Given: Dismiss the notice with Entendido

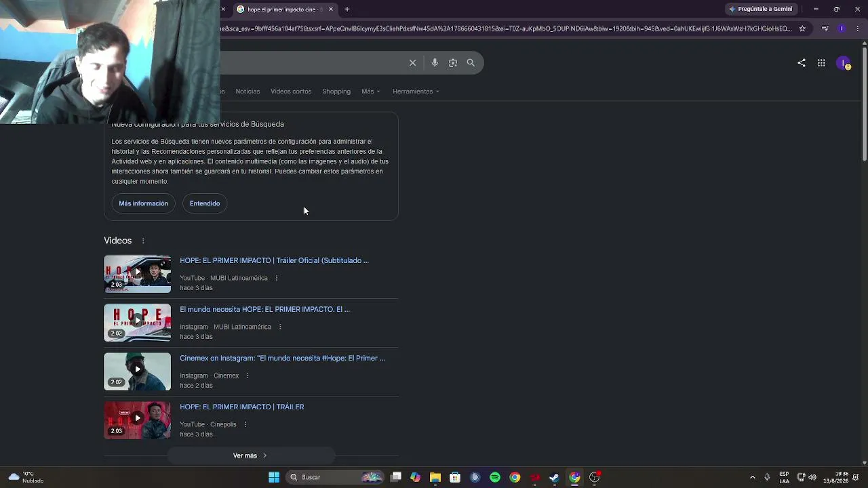Looking at the screenshot, I should coord(205,203).
